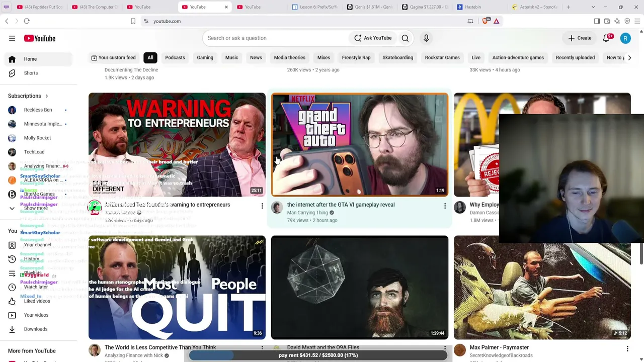Viewport: 644px width, 362px height.
Task: Open Brave Rewards triangle icon
Action: pyautogui.click(x=496, y=21)
